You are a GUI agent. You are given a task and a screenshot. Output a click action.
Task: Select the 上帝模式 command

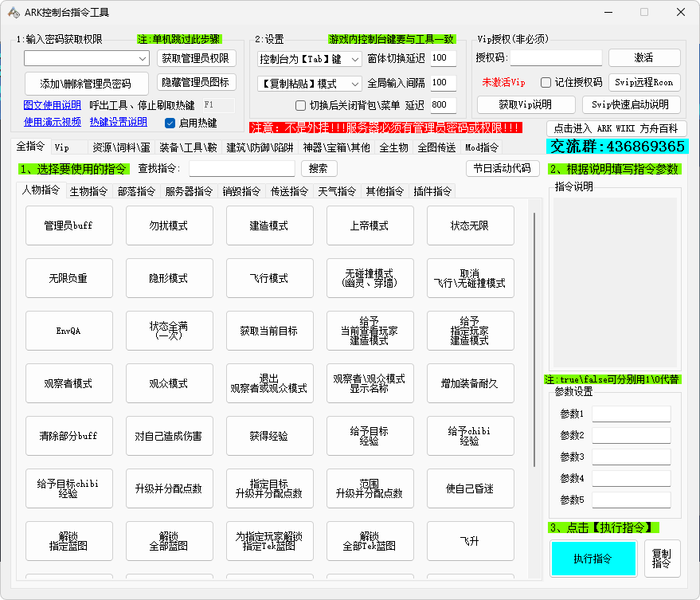click(x=370, y=225)
